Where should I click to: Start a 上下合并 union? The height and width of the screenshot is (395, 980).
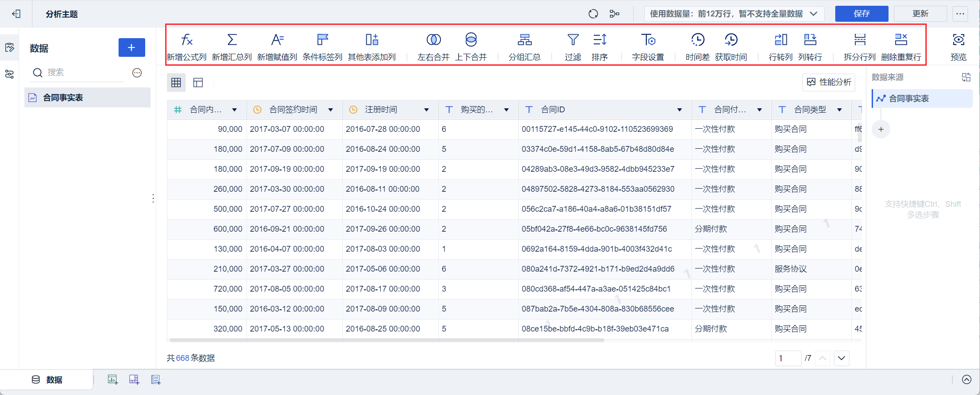coord(471,47)
